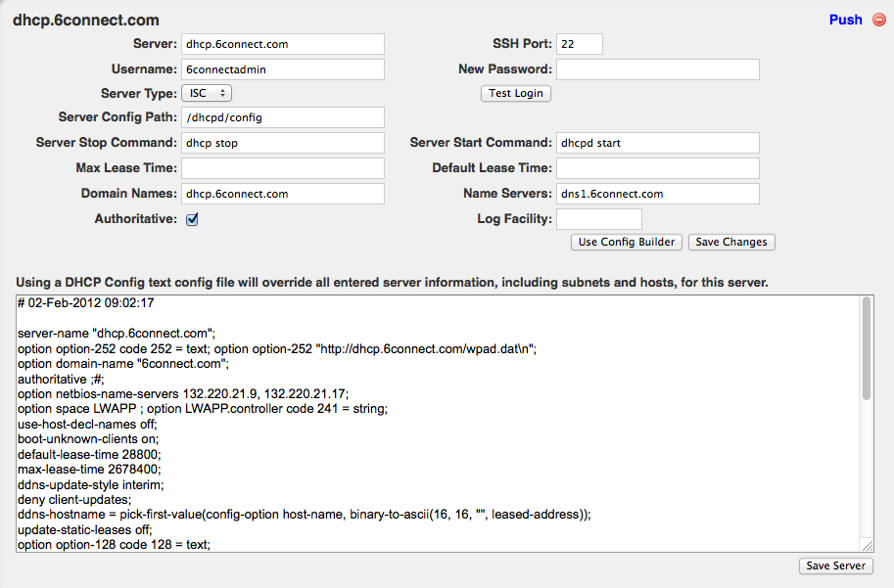Click the 'max-lease-time 2678400;' line
Viewport: 894px width, 588px height.
pos(89,470)
